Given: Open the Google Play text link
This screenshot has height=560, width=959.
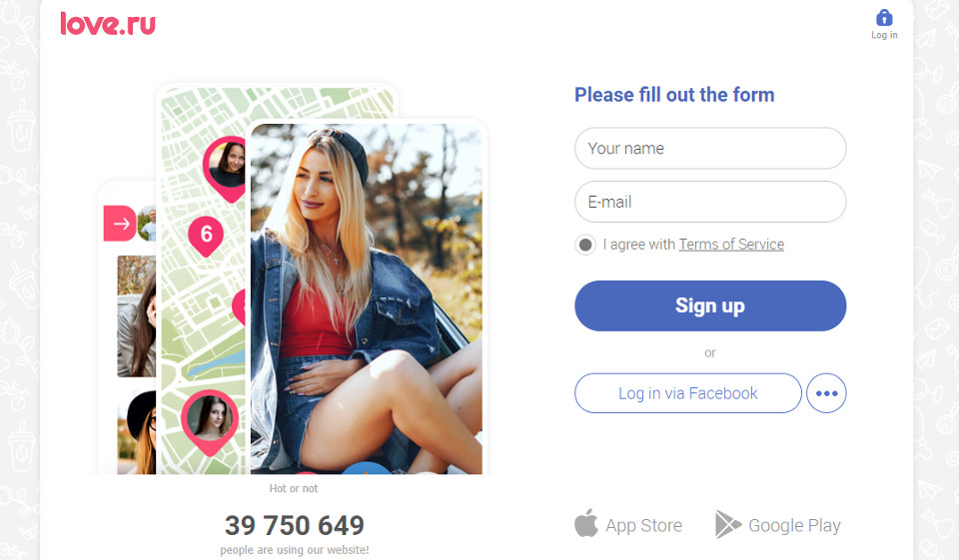Looking at the screenshot, I should click(x=794, y=525).
